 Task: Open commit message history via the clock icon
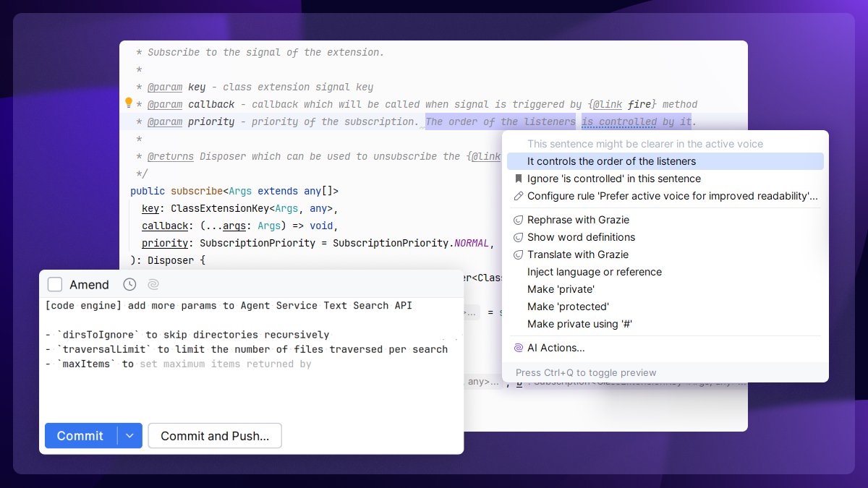129,284
